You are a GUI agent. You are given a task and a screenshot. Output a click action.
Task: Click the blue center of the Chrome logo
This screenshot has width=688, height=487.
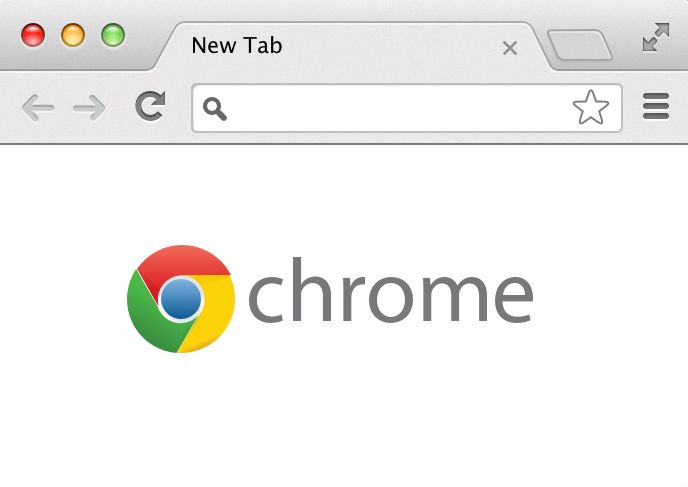[181, 299]
